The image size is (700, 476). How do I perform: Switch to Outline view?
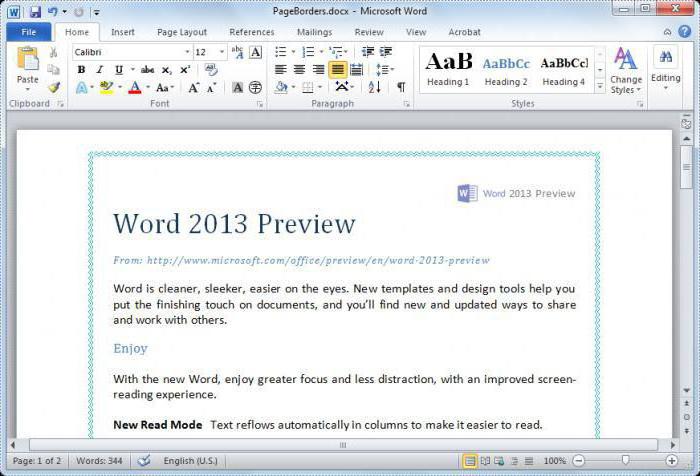click(x=514, y=461)
